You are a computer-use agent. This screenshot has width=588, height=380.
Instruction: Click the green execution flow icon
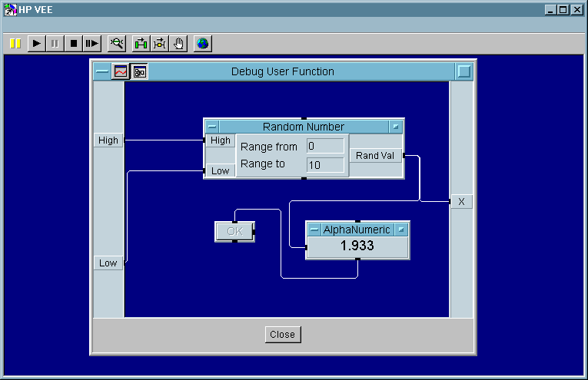[141, 44]
